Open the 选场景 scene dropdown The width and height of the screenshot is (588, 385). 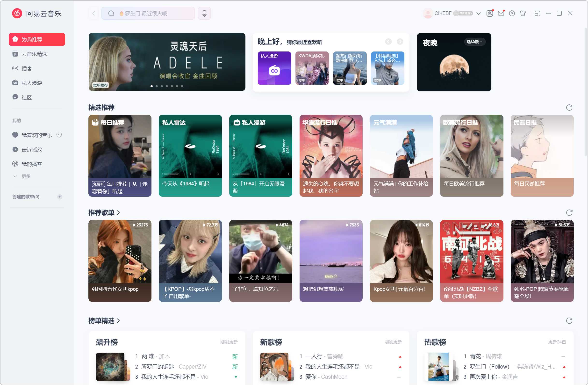point(475,42)
